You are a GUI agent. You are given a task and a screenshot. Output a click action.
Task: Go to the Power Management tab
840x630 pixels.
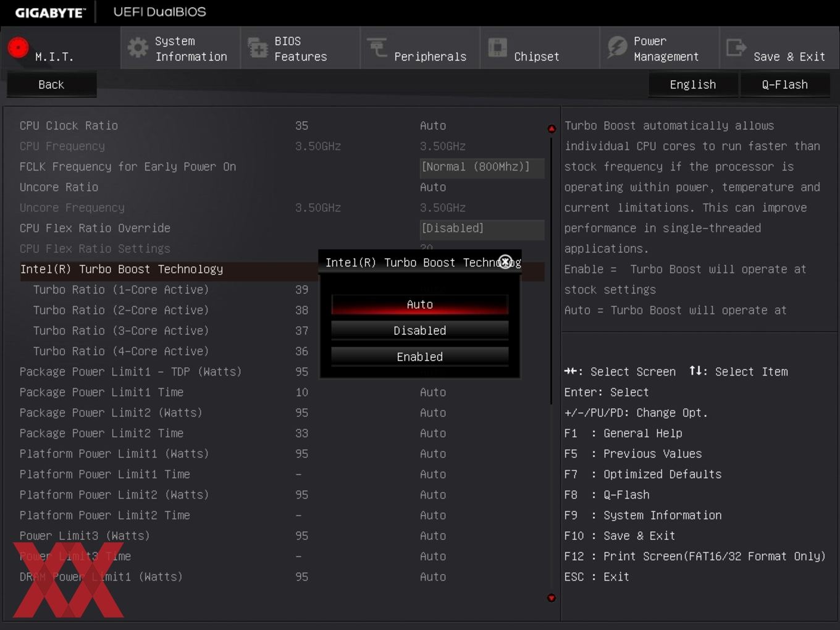point(660,48)
